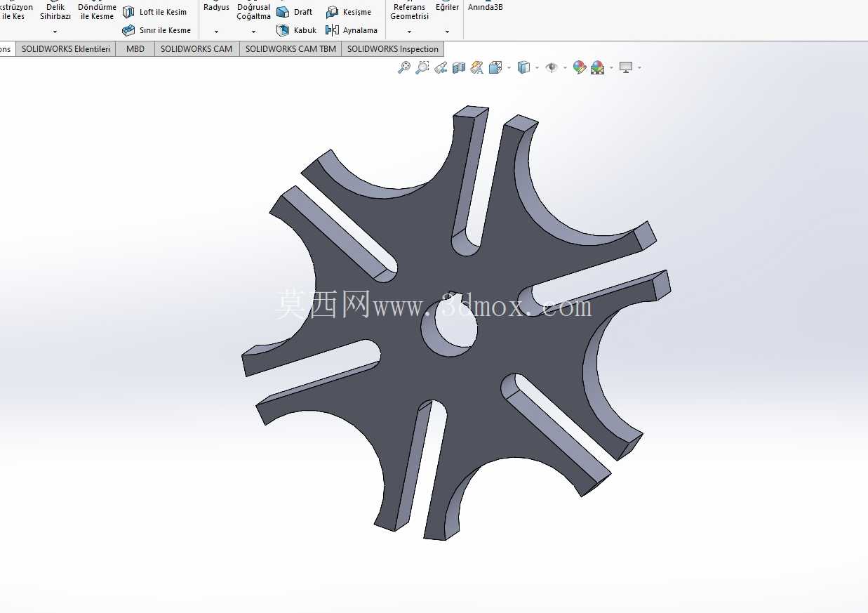
Task: Open the Delik Sihirbazı dropdown arrow
Action: [55, 32]
